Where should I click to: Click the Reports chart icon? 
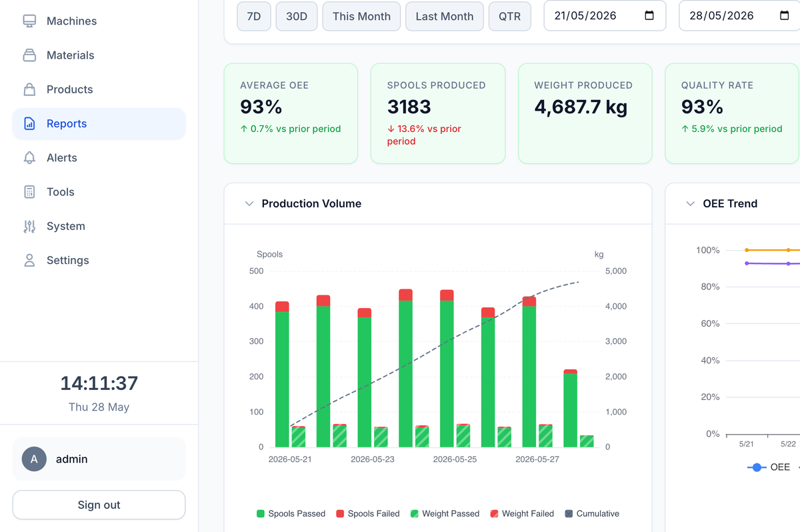[29, 123]
